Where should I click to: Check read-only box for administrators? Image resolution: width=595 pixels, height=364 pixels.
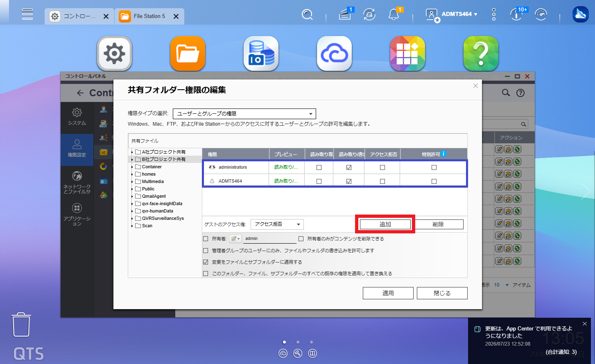pyautogui.click(x=319, y=167)
